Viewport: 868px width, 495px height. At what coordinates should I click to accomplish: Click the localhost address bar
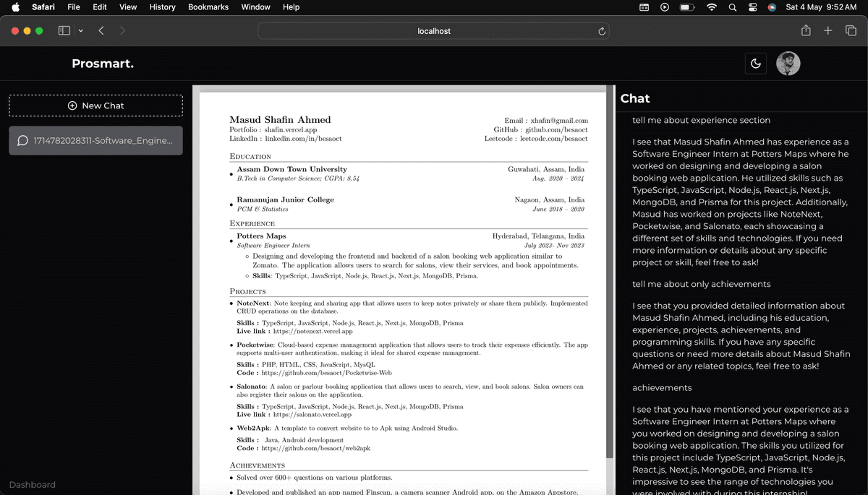[x=433, y=31]
